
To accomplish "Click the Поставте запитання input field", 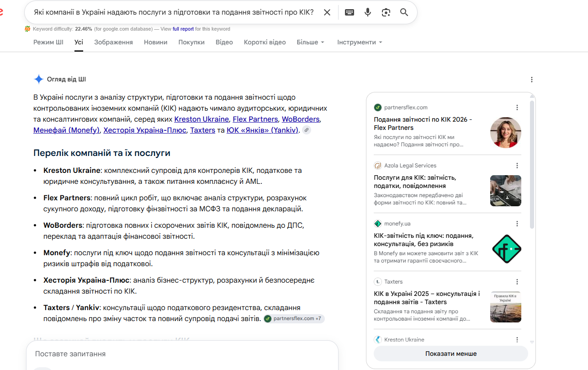I will (182, 354).
